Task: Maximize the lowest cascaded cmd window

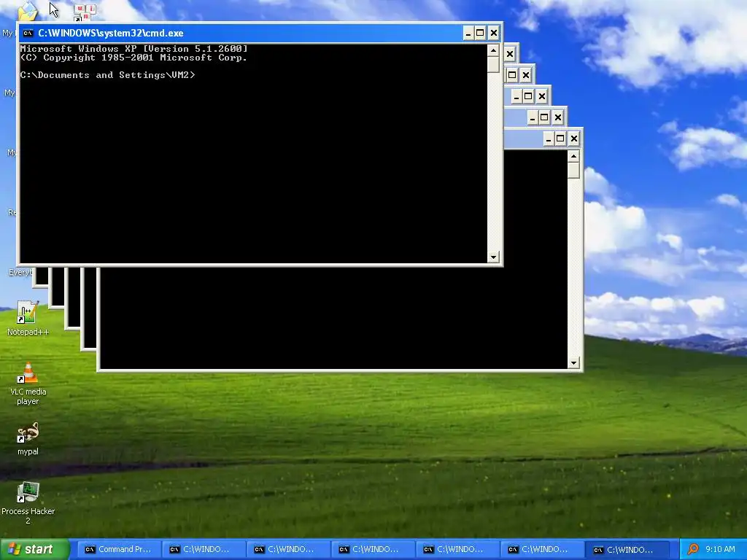Action: pyautogui.click(x=561, y=139)
